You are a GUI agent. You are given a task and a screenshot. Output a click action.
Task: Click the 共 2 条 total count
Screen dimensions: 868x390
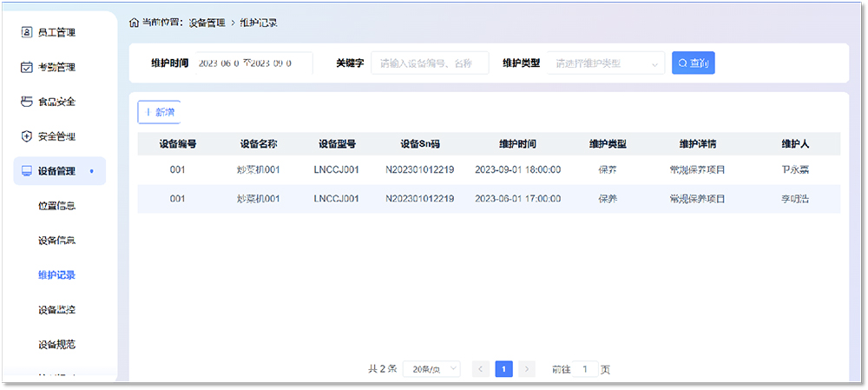[x=383, y=369]
